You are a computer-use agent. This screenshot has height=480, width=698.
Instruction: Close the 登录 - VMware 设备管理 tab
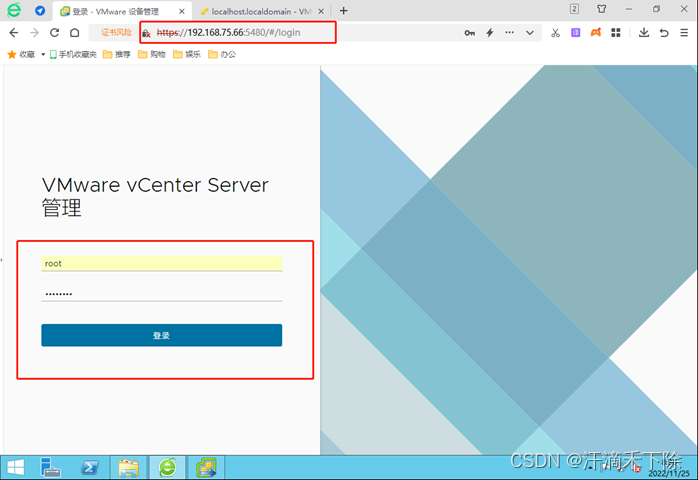pos(182,12)
